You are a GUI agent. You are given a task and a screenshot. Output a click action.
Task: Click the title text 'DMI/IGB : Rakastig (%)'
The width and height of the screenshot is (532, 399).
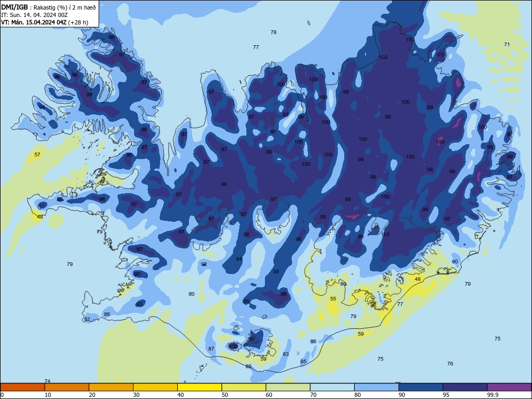pyautogui.click(x=35, y=7)
